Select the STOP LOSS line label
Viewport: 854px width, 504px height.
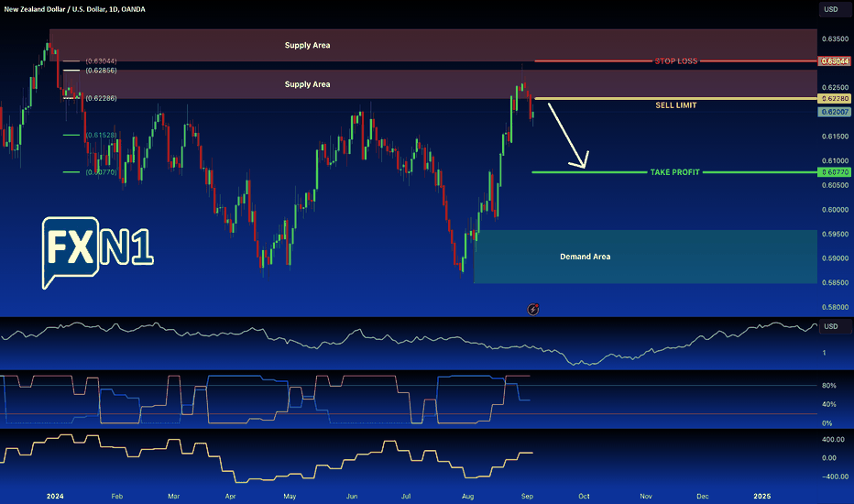pyautogui.click(x=676, y=61)
